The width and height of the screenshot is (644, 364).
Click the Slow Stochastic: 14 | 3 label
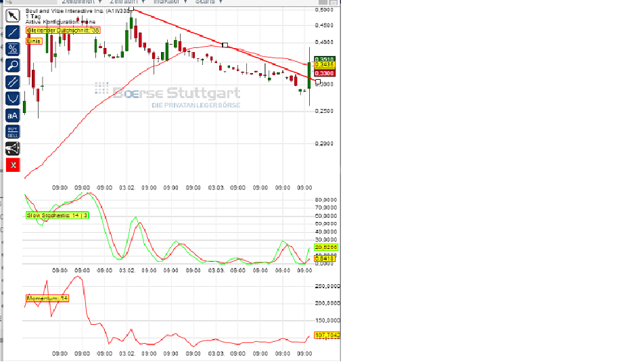click(57, 215)
